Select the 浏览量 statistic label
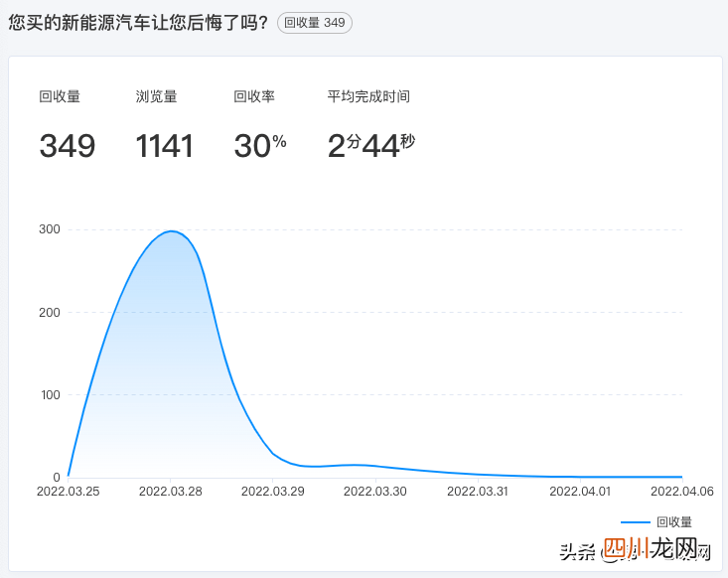The width and height of the screenshot is (728, 578). [156, 96]
